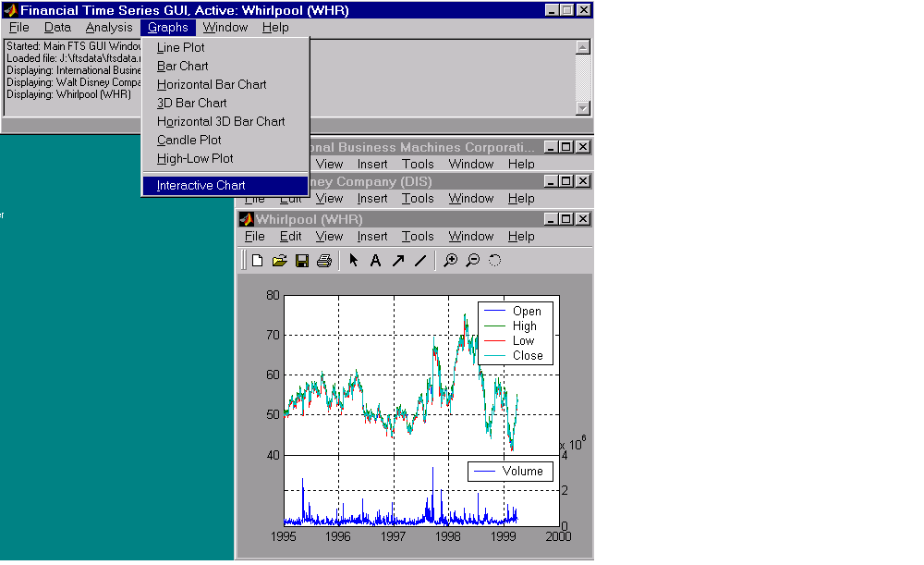Viewport: 924px width, 565px height.
Task: Activate the Zoom In magnifier tool
Action: 450,261
